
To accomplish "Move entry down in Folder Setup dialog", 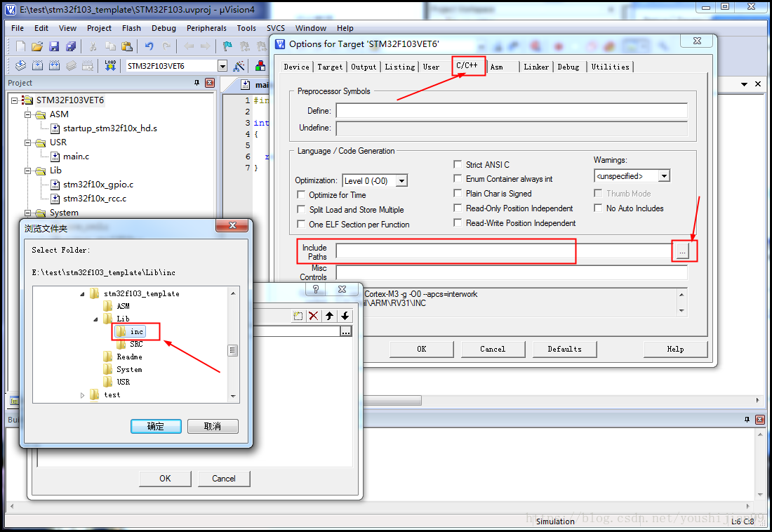I will pyautogui.click(x=345, y=316).
